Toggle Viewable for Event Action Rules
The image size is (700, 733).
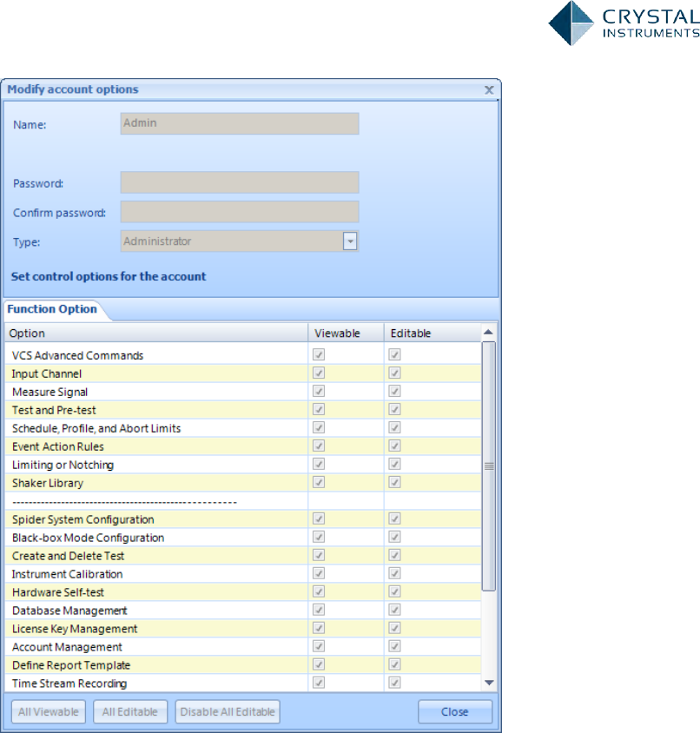point(319,446)
